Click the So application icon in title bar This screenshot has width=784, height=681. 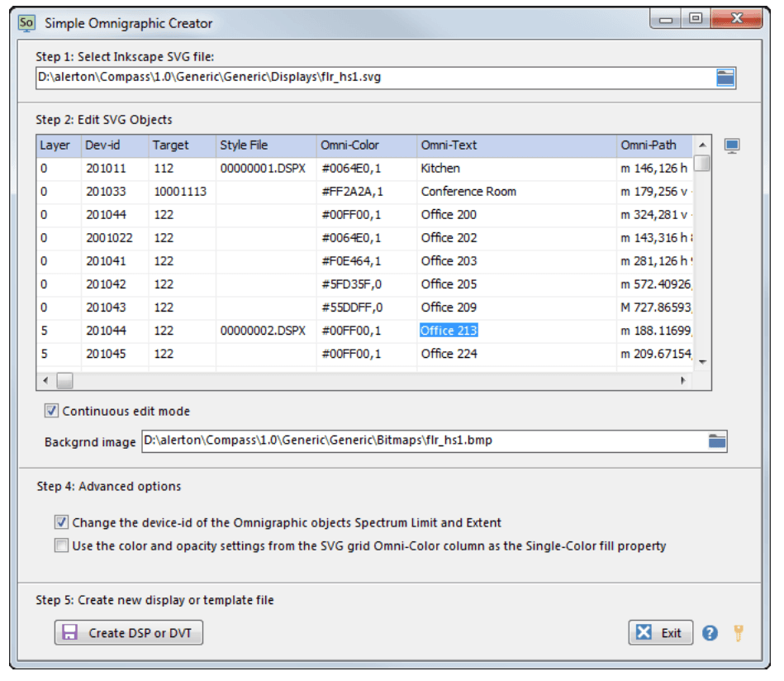pos(27,22)
